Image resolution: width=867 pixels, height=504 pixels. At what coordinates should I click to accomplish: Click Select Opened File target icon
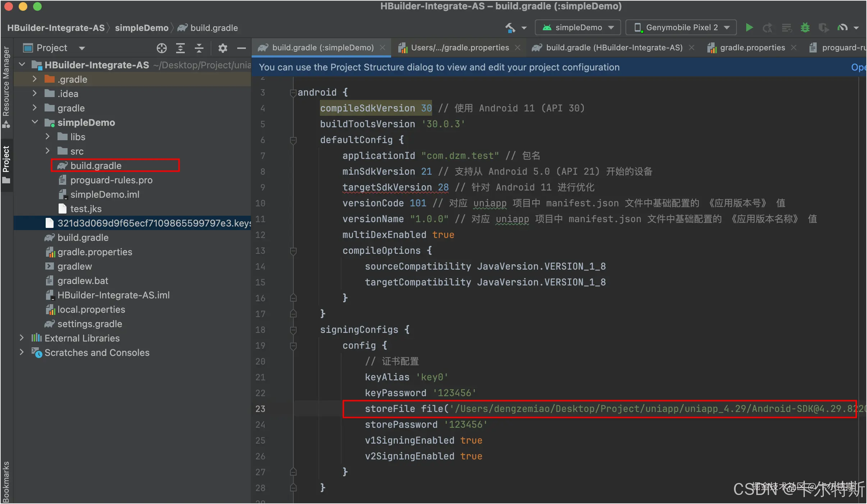click(162, 48)
